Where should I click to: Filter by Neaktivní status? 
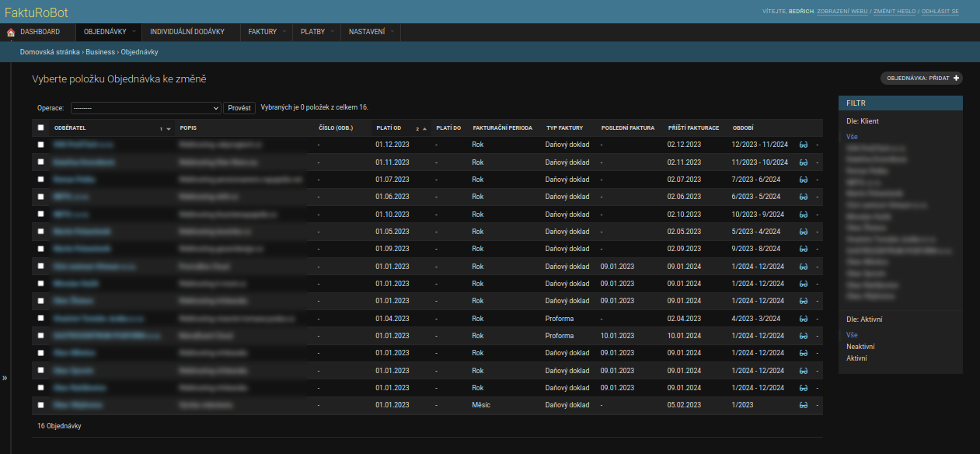click(860, 347)
